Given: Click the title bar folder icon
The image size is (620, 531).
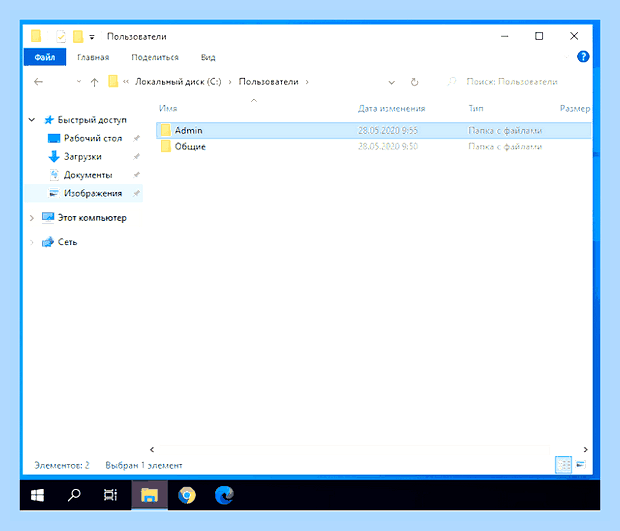Looking at the screenshot, I should tap(36, 36).
